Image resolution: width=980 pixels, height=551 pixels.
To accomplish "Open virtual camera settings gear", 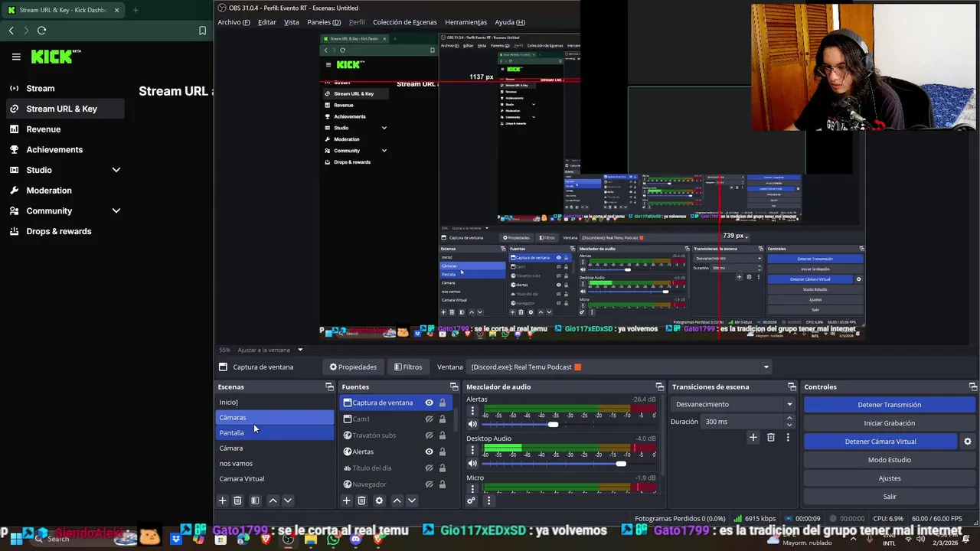I will 968,442.
